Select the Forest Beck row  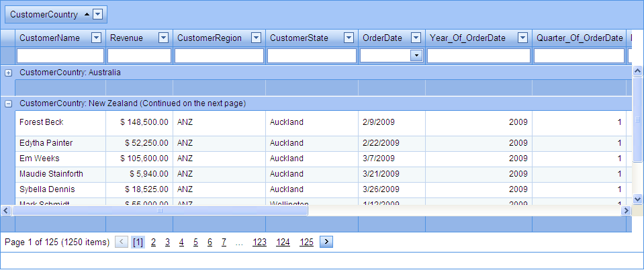60,122
